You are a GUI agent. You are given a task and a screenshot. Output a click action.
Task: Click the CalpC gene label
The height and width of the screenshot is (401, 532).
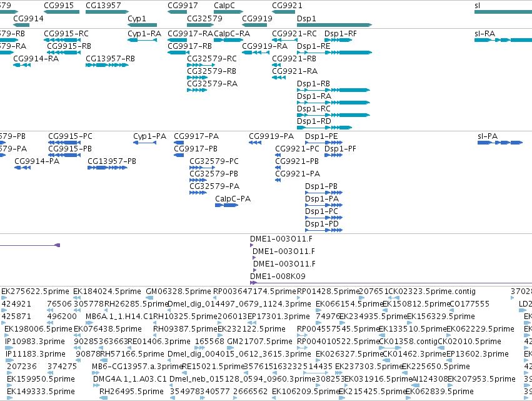tap(224, 6)
